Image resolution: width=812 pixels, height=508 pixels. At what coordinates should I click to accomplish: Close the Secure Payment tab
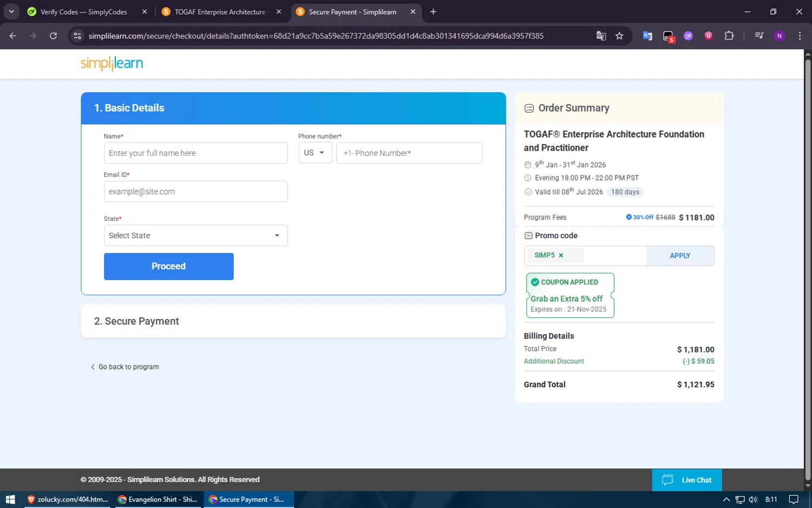(x=413, y=12)
